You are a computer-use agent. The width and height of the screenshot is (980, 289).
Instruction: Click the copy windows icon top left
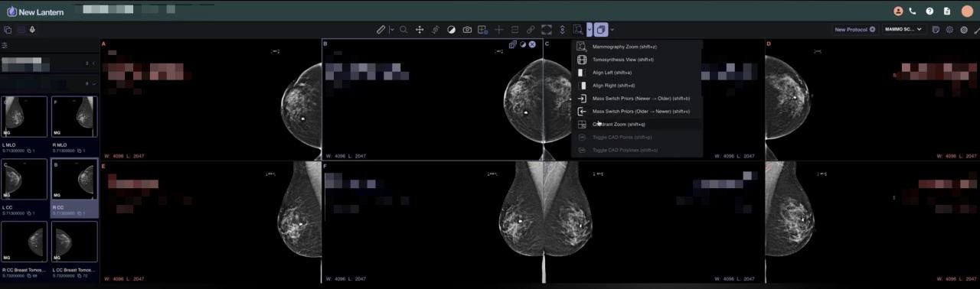click(x=8, y=30)
